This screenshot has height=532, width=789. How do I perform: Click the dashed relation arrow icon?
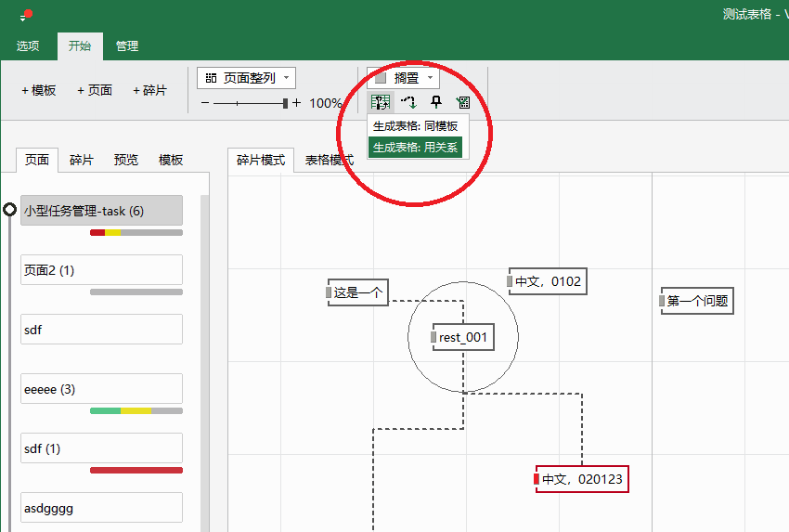click(x=407, y=102)
